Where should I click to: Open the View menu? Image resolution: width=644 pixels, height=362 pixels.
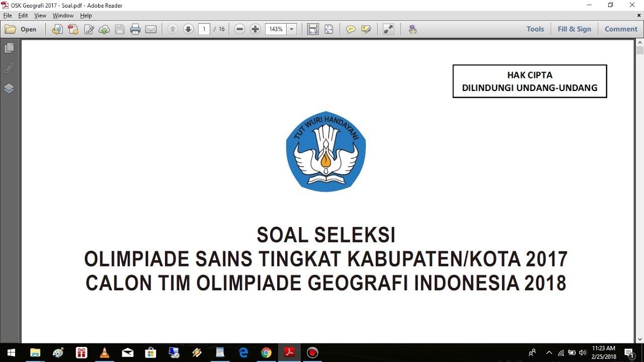[x=40, y=16]
